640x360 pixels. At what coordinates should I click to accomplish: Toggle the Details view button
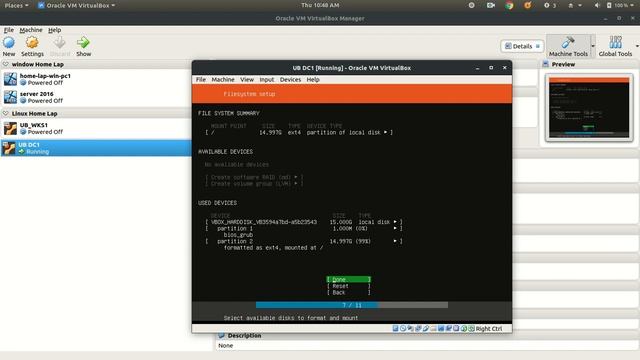pyautogui.click(x=522, y=46)
